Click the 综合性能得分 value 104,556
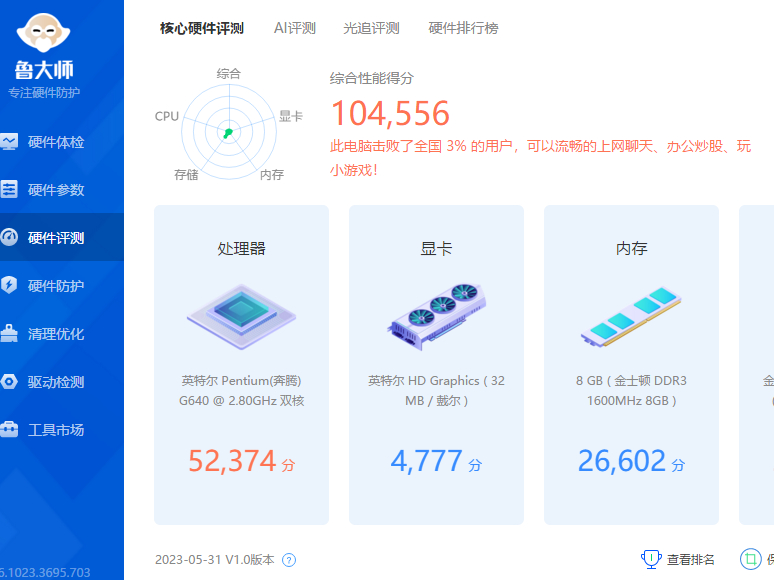Image resolution: width=774 pixels, height=580 pixels. 390,114
